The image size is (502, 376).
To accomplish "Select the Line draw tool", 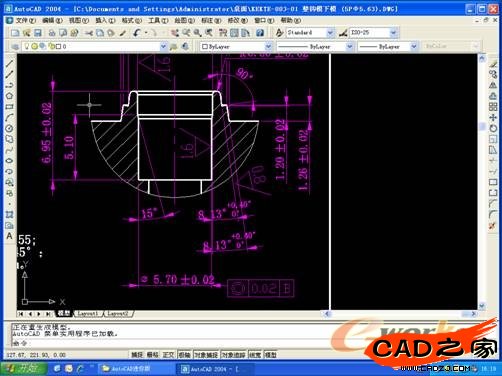I will [x=9, y=64].
